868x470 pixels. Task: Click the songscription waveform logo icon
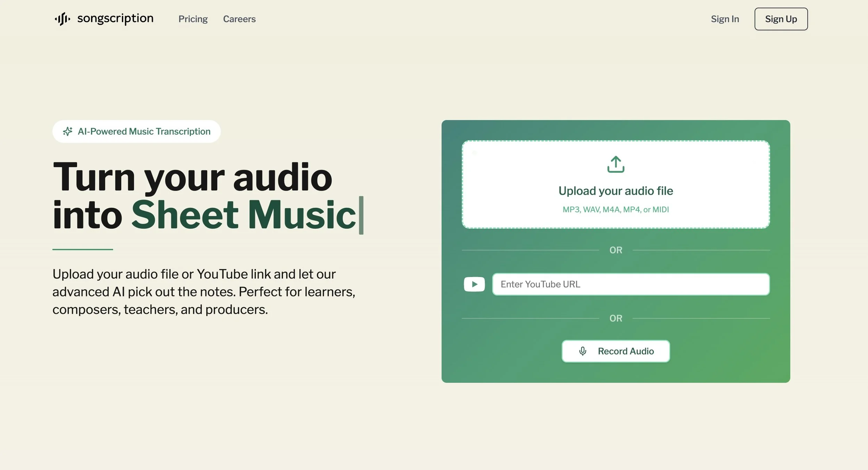(x=62, y=19)
